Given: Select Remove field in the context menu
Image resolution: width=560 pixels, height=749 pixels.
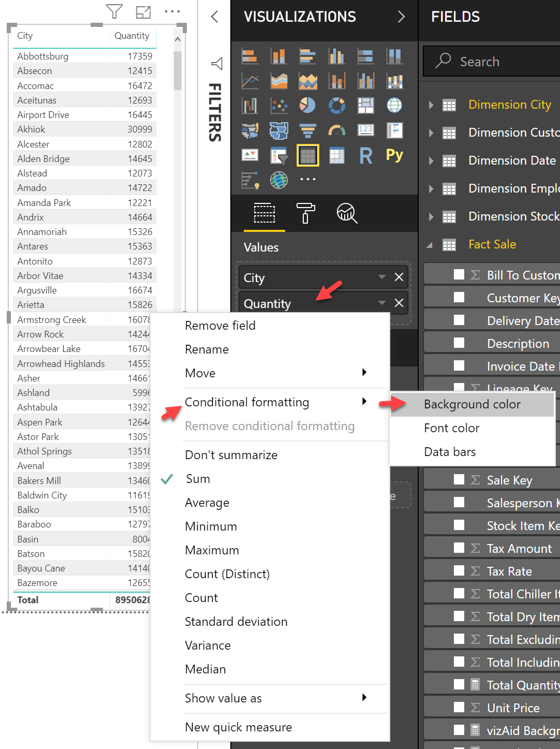Looking at the screenshot, I should [270, 326].
